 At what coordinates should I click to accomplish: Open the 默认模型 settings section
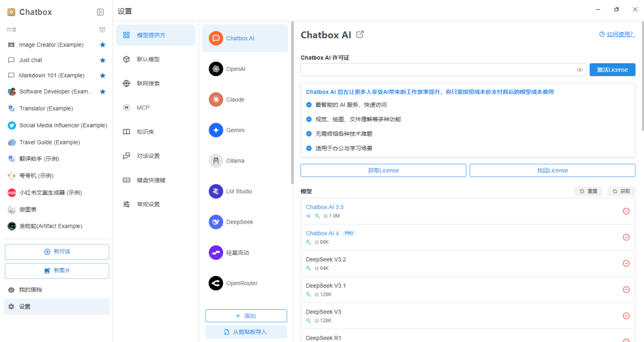click(x=156, y=59)
